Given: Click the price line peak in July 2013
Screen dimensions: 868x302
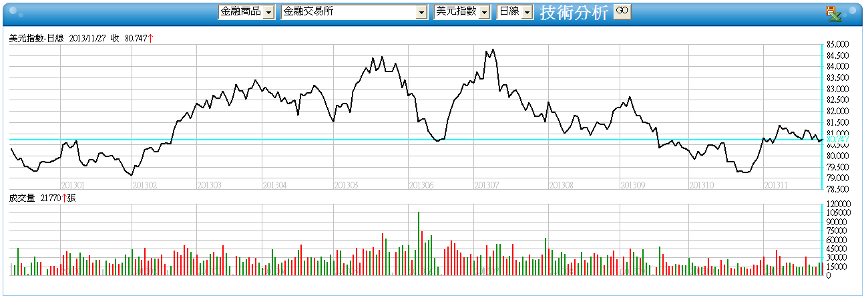Looking at the screenshot, I should (492, 50).
